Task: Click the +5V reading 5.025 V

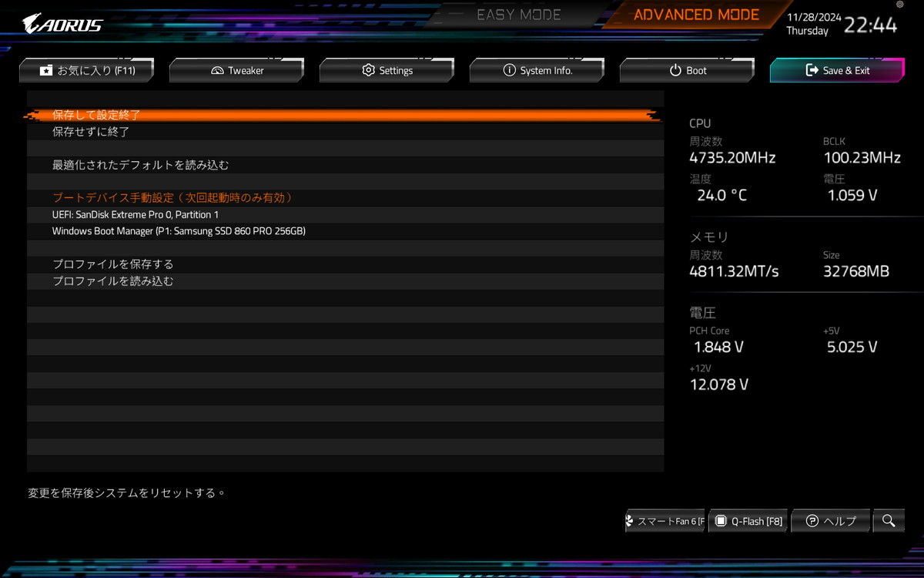Action: (852, 347)
